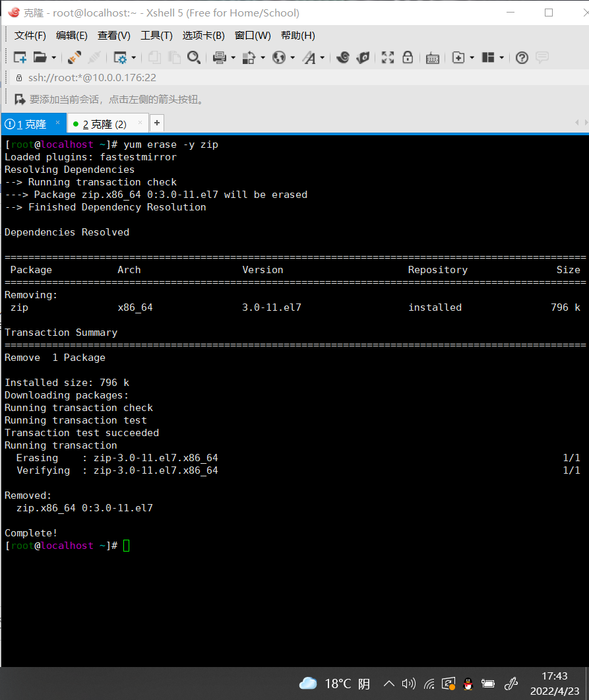This screenshot has height=700, width=589.
Task: Expand the new tab group dropdown arrow
Action: pos(472,57)
